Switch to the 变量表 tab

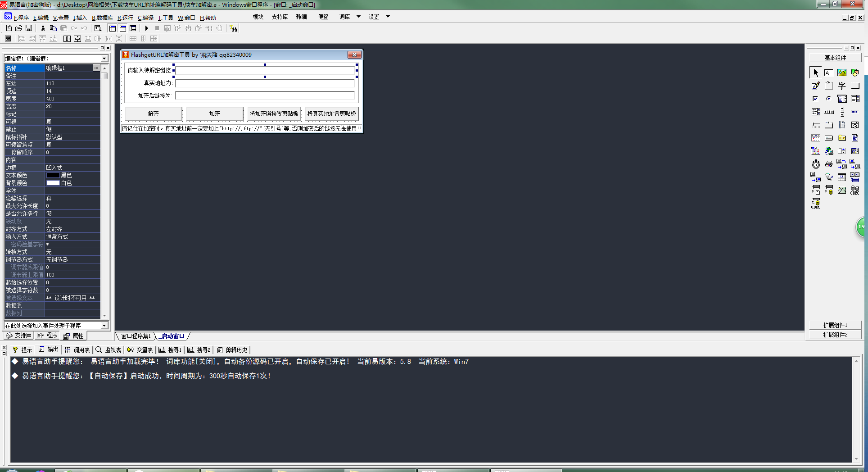140,350
